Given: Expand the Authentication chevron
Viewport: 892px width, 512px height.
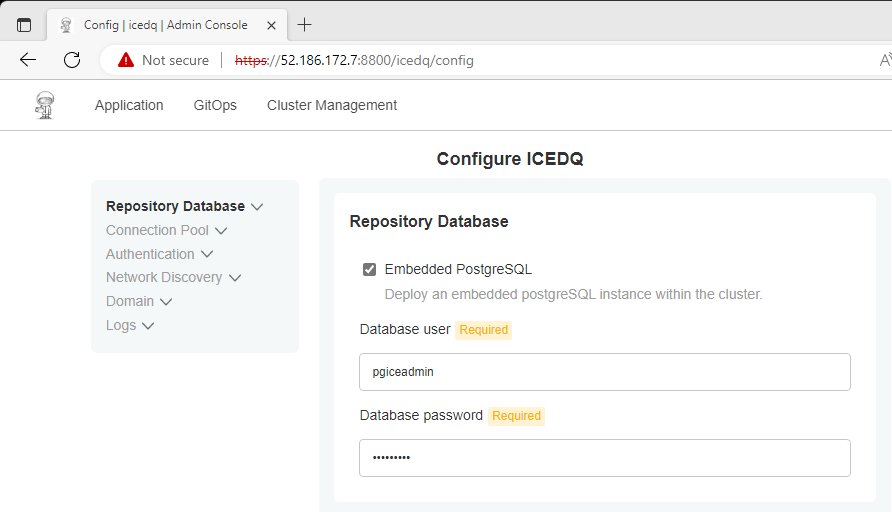Looking at the screenshot, I should 207,254.
